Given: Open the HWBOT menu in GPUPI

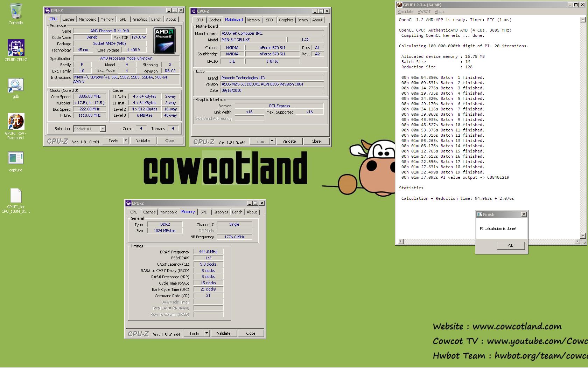Looking at the screenshot, I should click(x=424, y=12).
